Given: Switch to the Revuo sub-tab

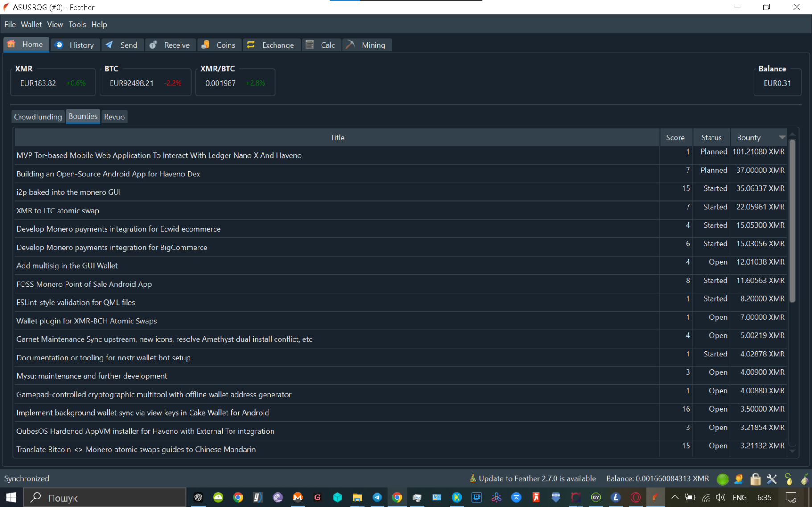Looking at the screenshot, I should tap(115, 117).
